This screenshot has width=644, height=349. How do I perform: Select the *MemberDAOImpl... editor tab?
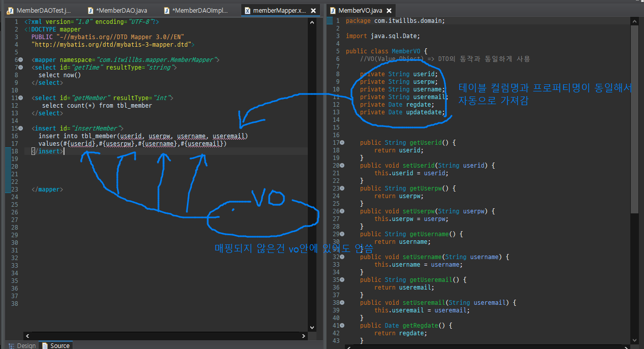pyautogui.click(x=195, y=10)
